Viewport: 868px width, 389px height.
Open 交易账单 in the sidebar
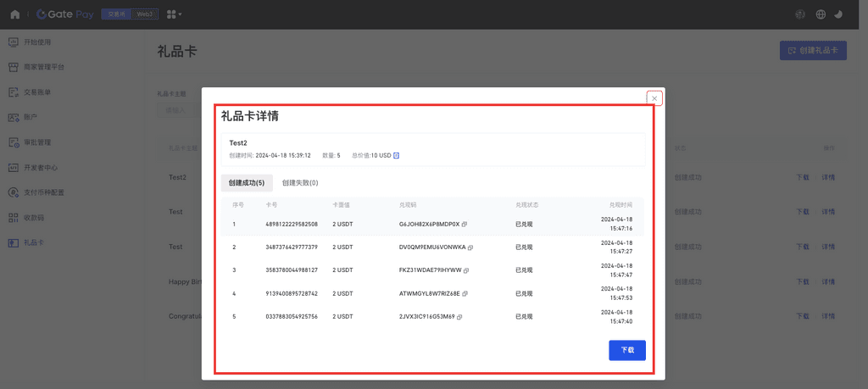point(42,92)
